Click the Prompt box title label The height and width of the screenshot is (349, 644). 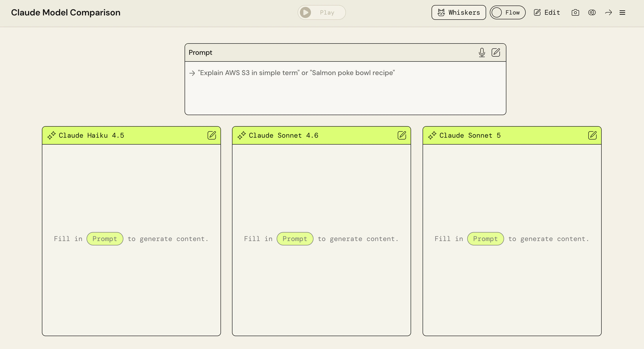200,52
